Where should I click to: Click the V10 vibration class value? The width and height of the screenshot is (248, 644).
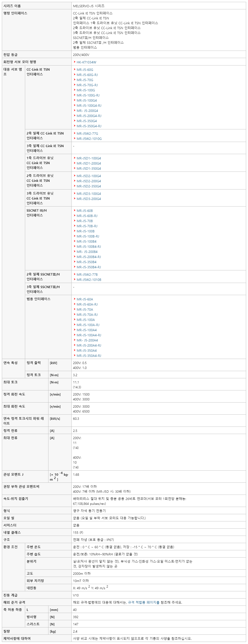(x=76, y=595)
